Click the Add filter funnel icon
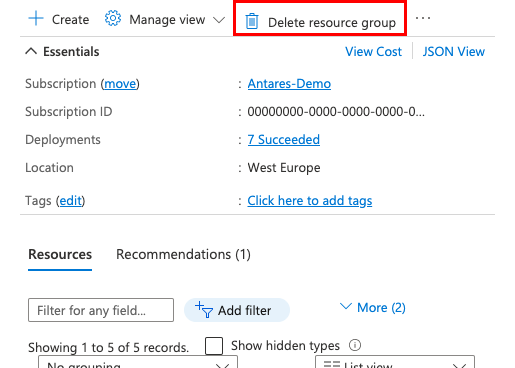Image resolution: width=515 pixels, height=368 pixels. [204, 310]
